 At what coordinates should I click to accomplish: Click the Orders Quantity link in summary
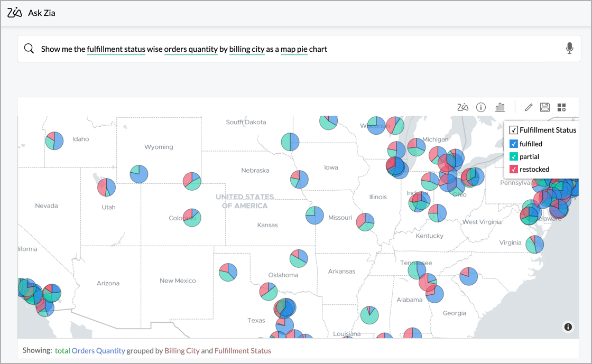[98, 351]
